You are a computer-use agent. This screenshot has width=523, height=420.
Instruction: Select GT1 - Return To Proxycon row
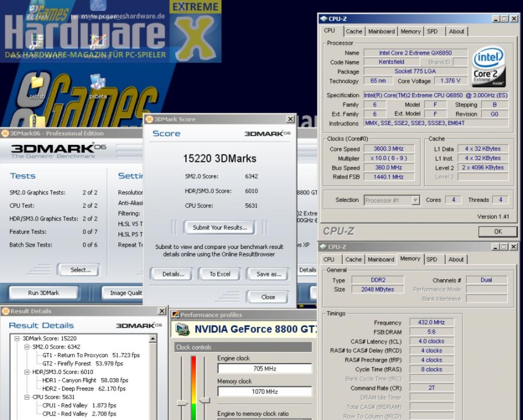tap(91, 355)
